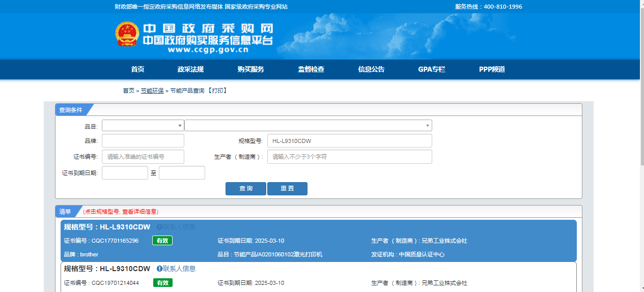Open the PPP频道 navigation item
This screenshot has height=292, width=644.
pyautogui.click(x=492, y=70)
